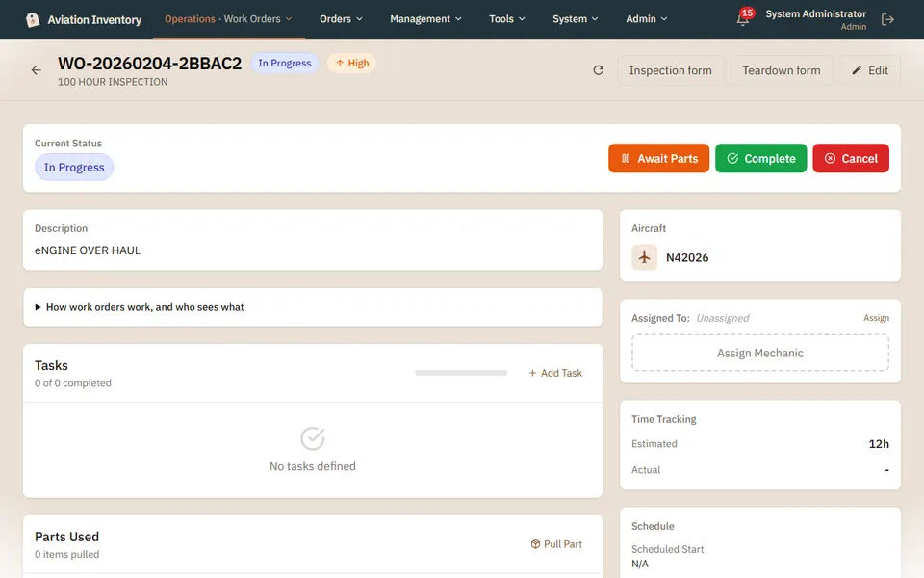924x578 pixels.
Task: Click the Assign link
Action: [876, 318]
